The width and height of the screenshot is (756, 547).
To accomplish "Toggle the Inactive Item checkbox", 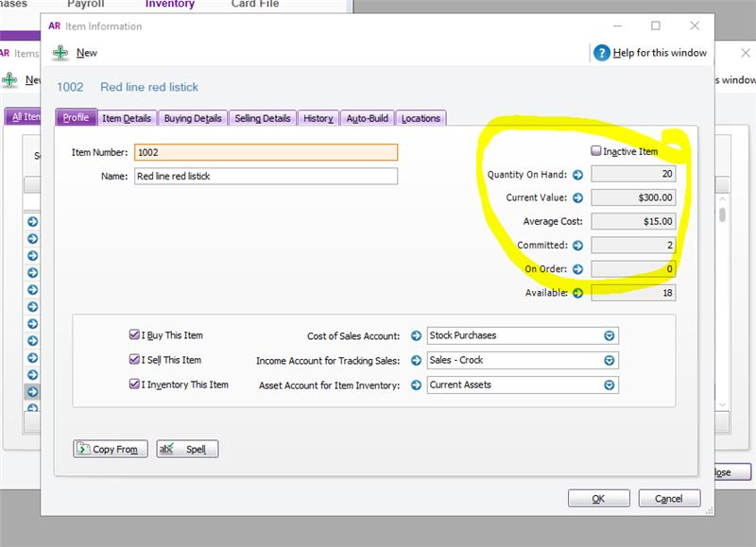I will pos(596,151).
